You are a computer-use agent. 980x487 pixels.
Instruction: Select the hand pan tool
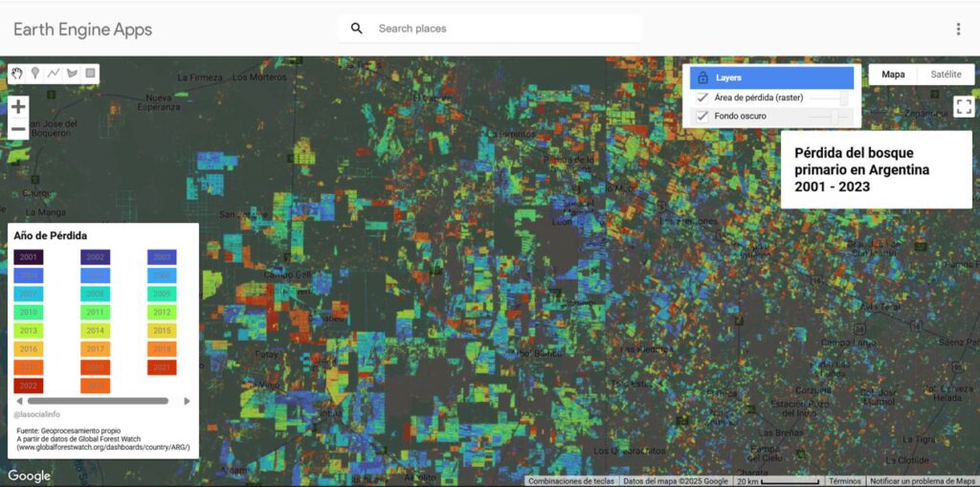point(17,73)
